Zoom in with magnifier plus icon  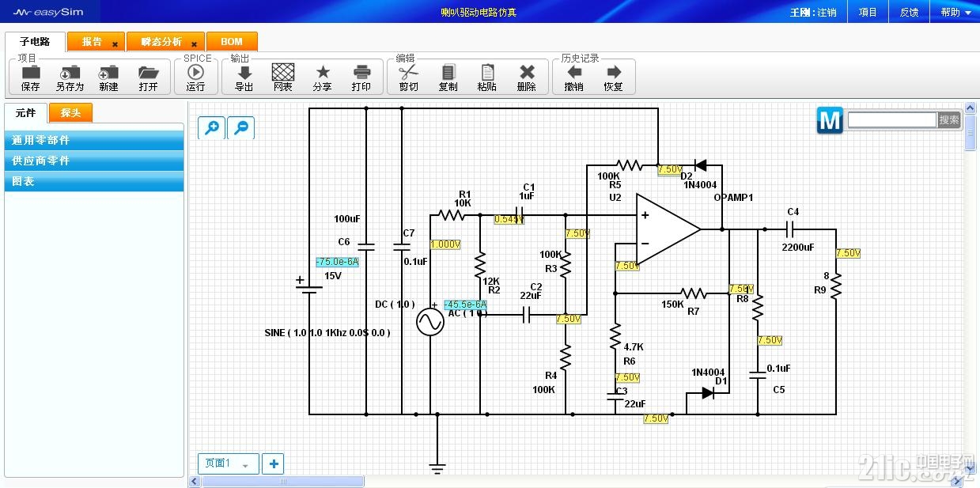tap(212, 127)
